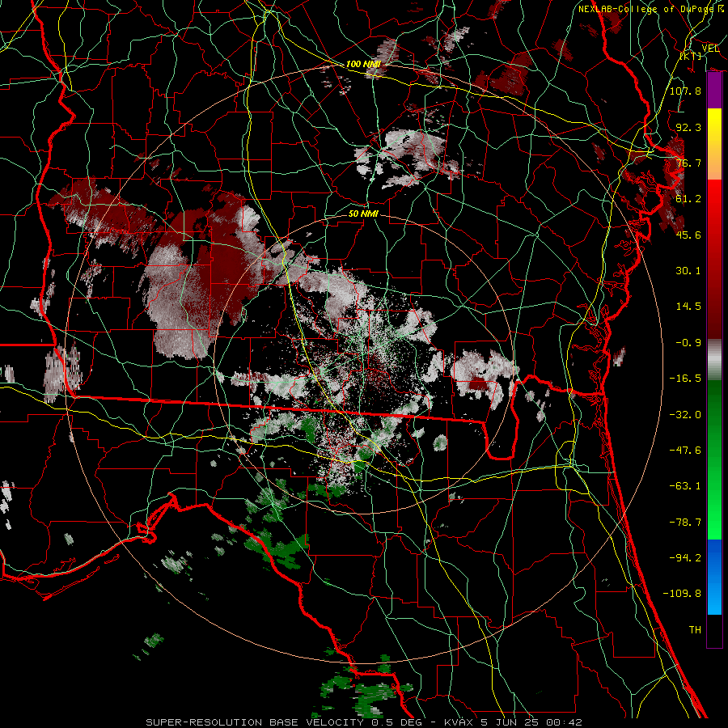Click the 107.8 value on velocity scale

point(685,91)
